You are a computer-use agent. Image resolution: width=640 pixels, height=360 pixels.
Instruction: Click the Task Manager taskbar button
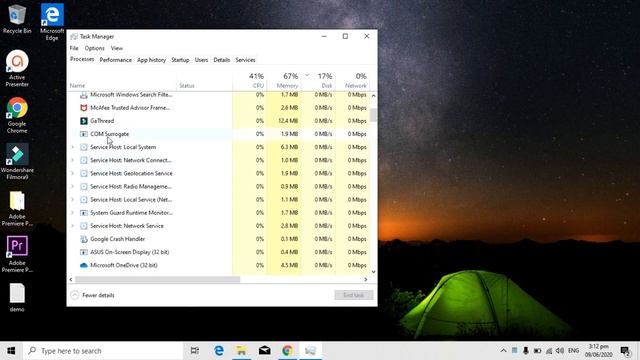(310, 351)
